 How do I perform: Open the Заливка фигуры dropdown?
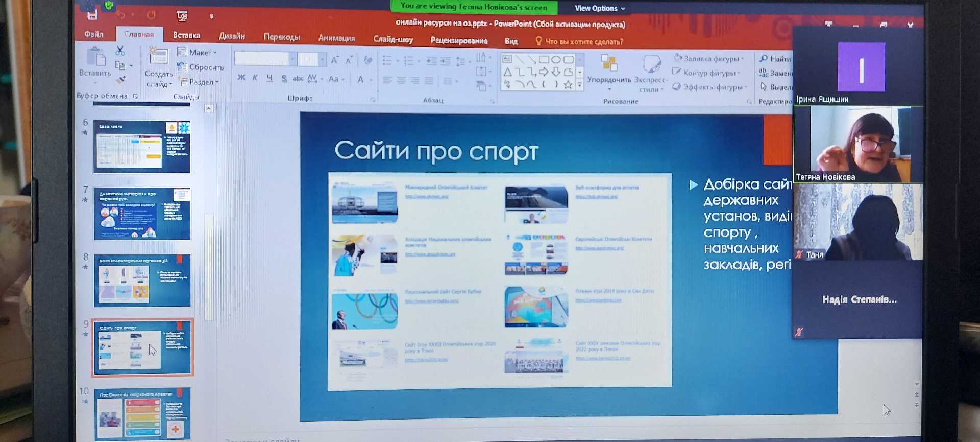click(x=708, y=58)
